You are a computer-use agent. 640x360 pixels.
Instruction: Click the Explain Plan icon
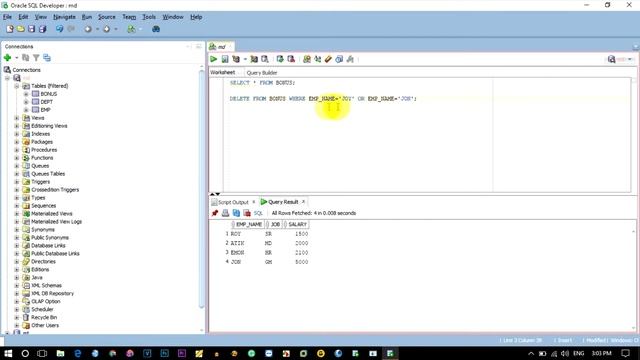point(236,59)
